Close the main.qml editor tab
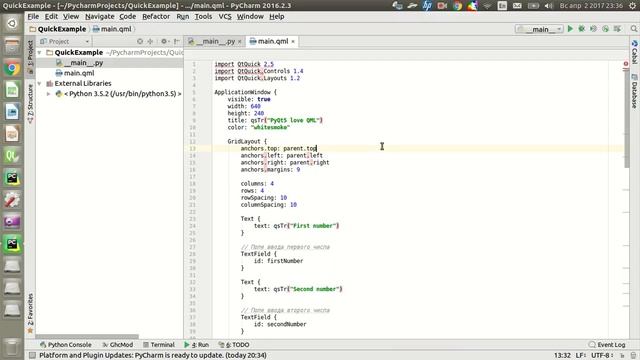Viewport: 640px width, 360px height. (293, 42)
